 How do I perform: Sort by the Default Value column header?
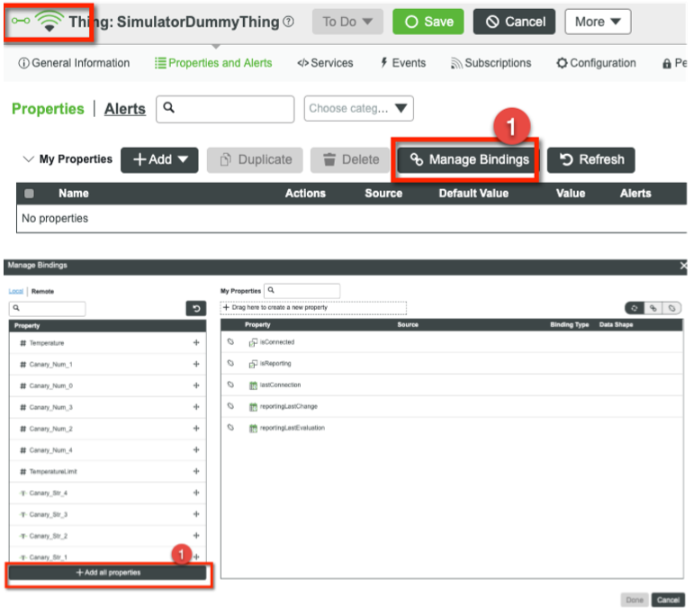tap(473, 194)
